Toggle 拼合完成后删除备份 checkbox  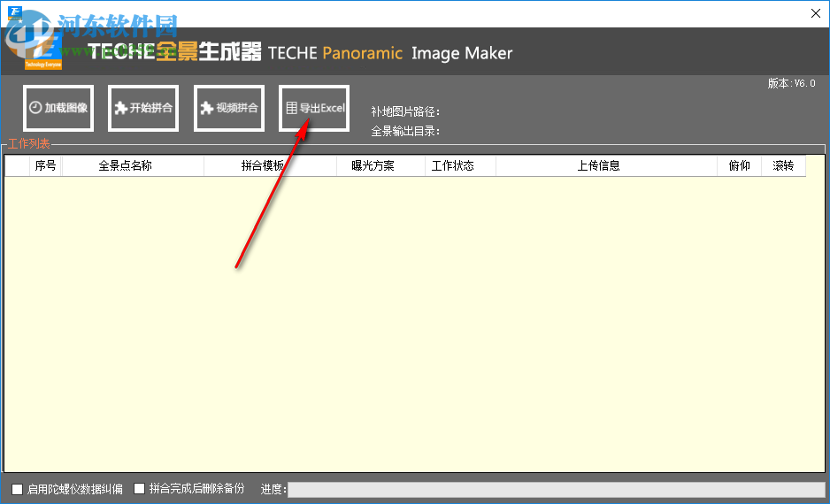coord(139,489)
